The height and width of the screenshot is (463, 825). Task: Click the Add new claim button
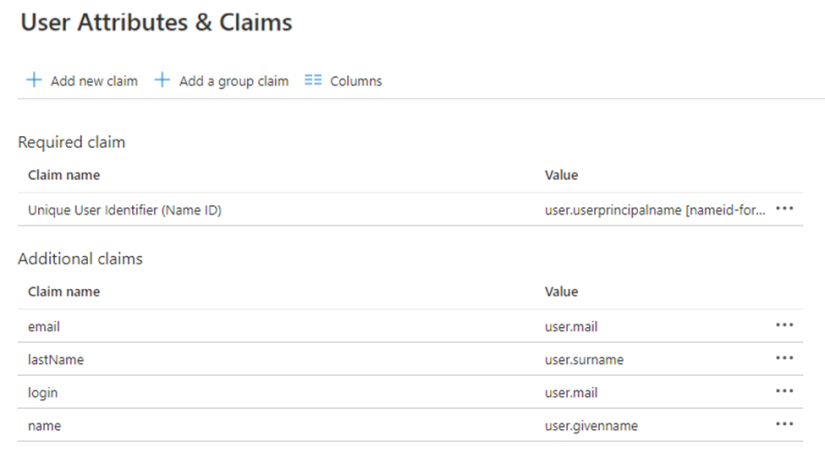point(94,81)
